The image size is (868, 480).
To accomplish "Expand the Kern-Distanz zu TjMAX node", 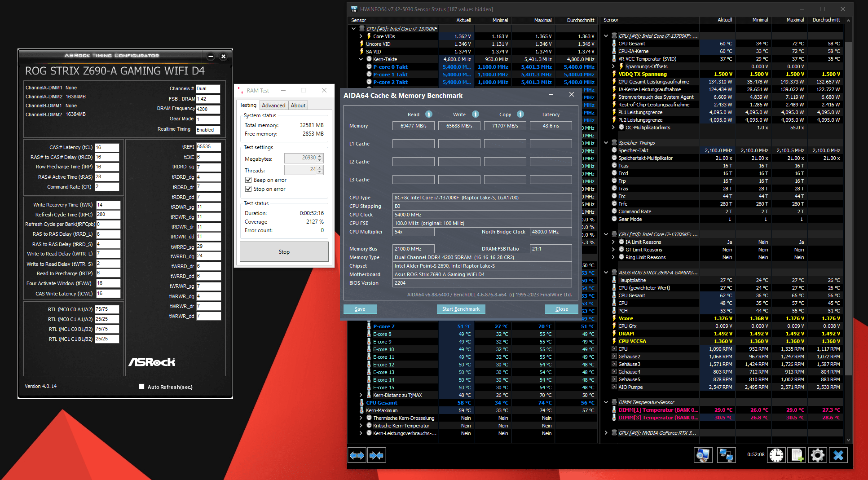I will (361, 395).
